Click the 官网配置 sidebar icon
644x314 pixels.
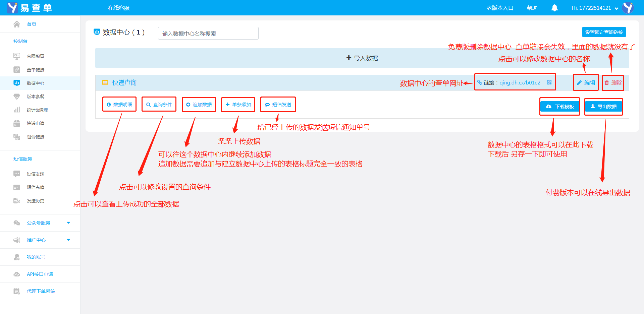(x=17, y=56)
